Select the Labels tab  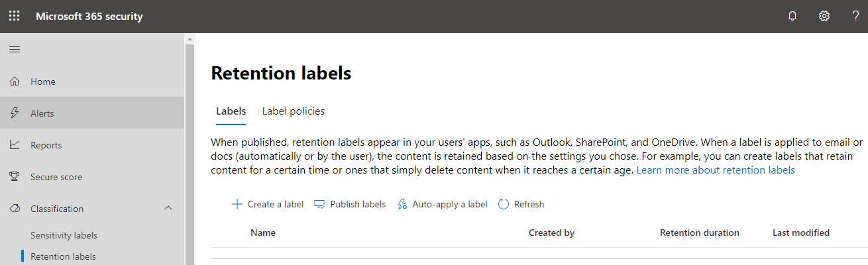click(231, 111)
